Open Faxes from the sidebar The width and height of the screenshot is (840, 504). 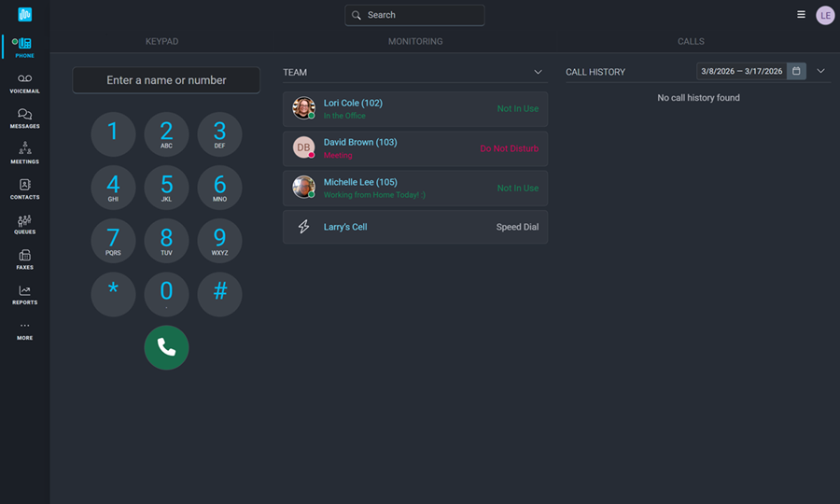pyautogui.click(x=24, y=259)
